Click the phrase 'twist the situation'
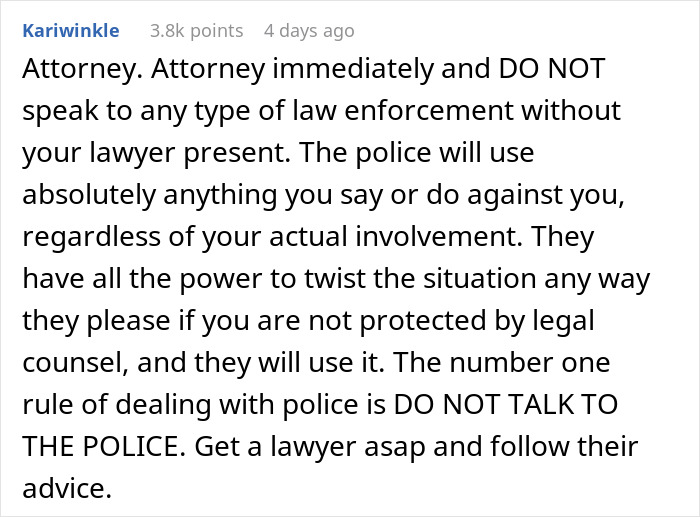The image size is (700, 517). (x=420, y=279)
